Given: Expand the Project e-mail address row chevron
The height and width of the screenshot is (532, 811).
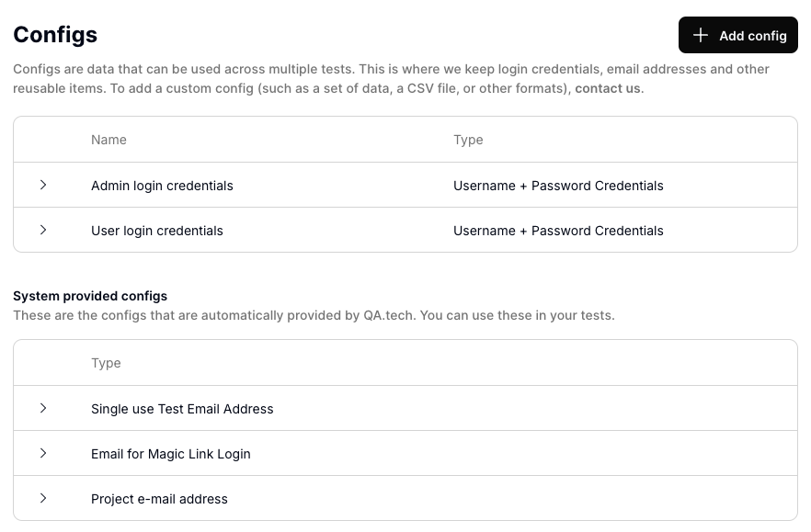Looking at the screenshot, I should tap(43, 499).
